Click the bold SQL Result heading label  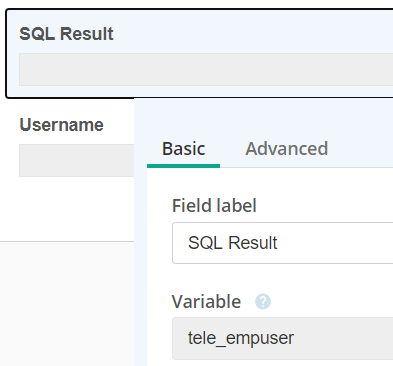[x=66, y=34]
